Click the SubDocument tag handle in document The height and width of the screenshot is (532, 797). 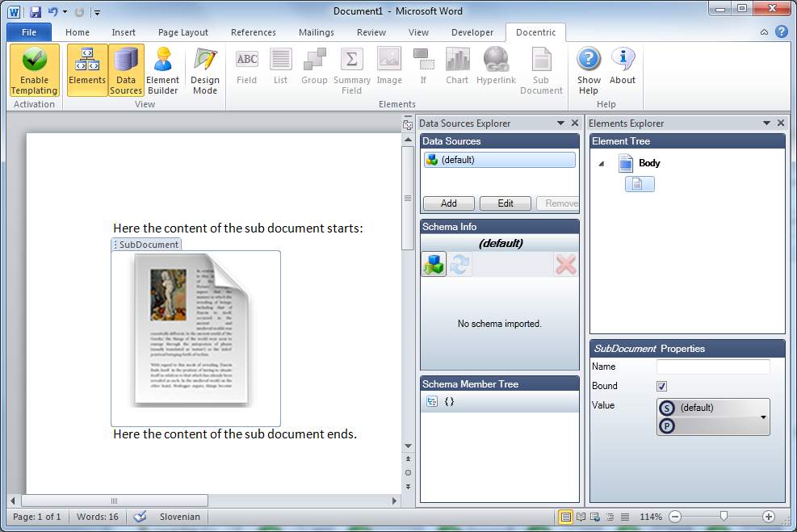146,245
